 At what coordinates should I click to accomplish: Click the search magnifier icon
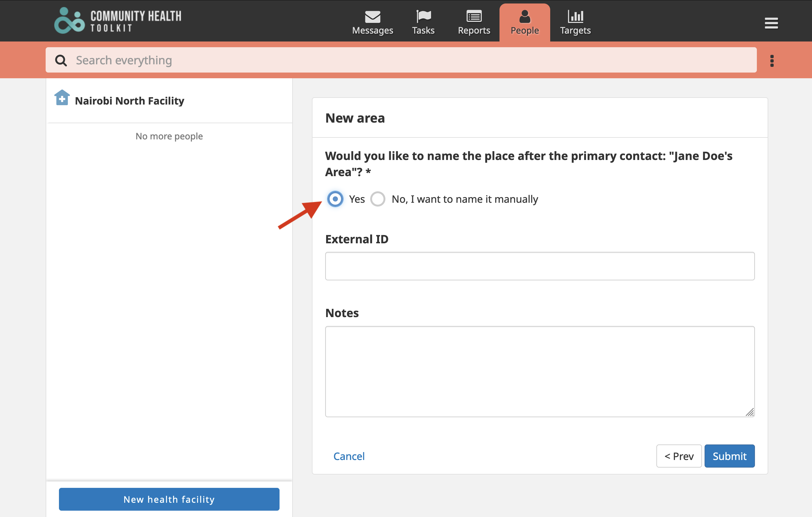pyautogui.click(x=61, y=60)
